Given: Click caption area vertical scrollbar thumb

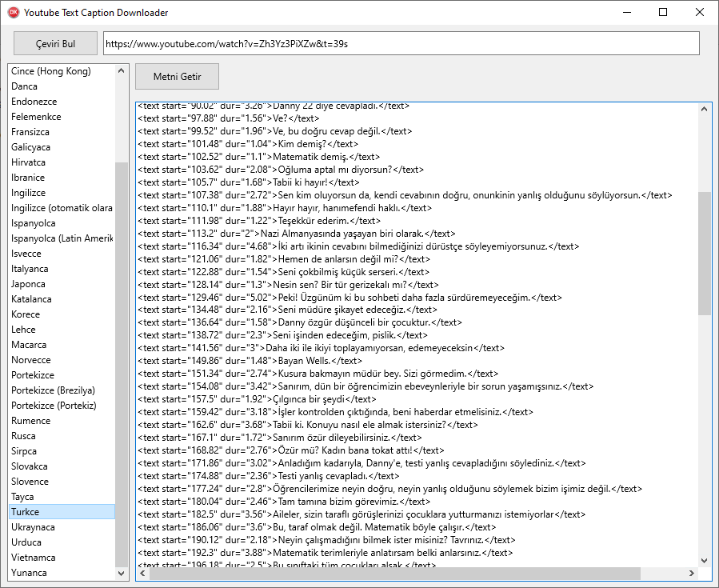Looking at the screenshot, I should pos(705,254).
